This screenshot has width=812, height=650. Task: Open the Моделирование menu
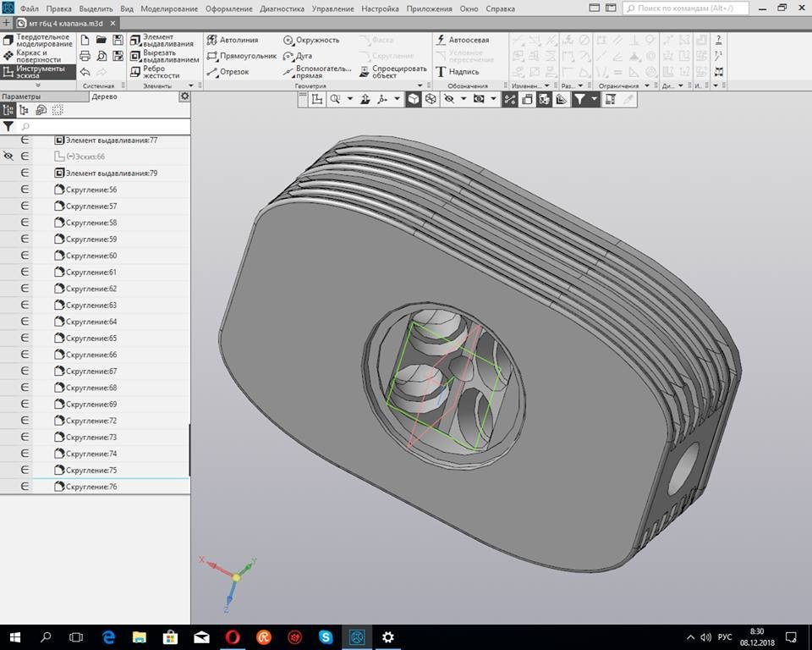tap(169, 8)
